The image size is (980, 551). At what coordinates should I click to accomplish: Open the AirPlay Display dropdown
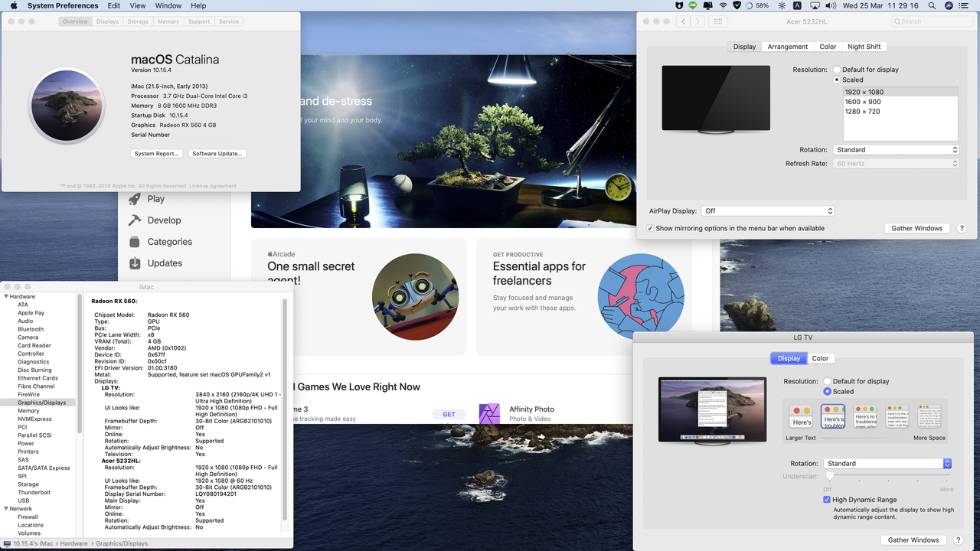tap(768, 211)
